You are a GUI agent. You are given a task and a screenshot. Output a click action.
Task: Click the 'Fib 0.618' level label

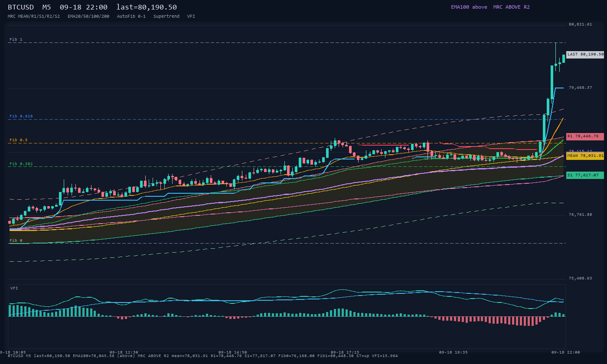click(x=21, y=116)
